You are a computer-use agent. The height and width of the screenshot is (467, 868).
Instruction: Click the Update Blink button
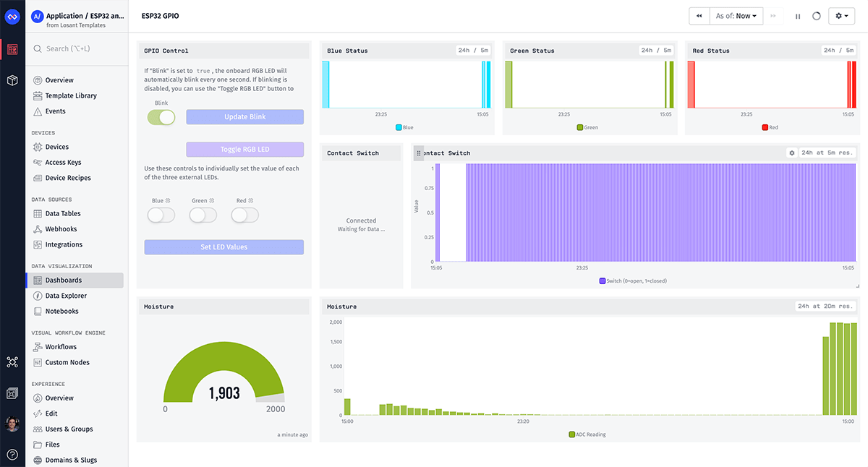coord(244,117)
